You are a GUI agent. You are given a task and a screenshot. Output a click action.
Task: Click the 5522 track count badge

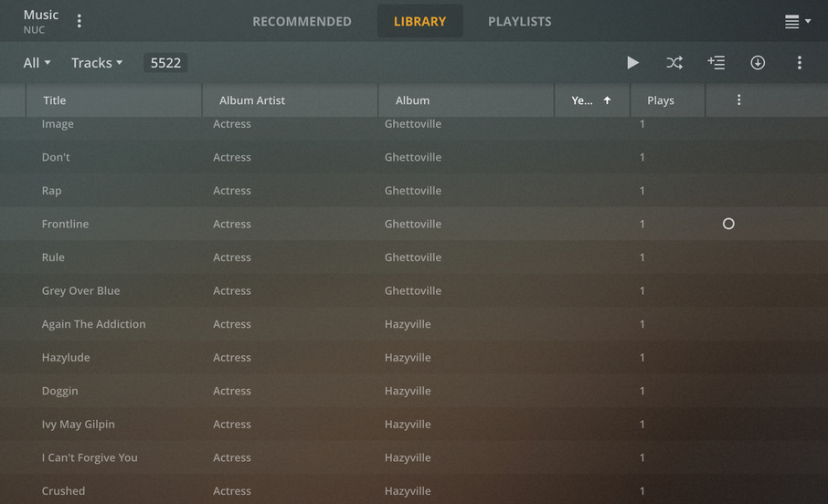pyautogui.click(x=165, y=63)
